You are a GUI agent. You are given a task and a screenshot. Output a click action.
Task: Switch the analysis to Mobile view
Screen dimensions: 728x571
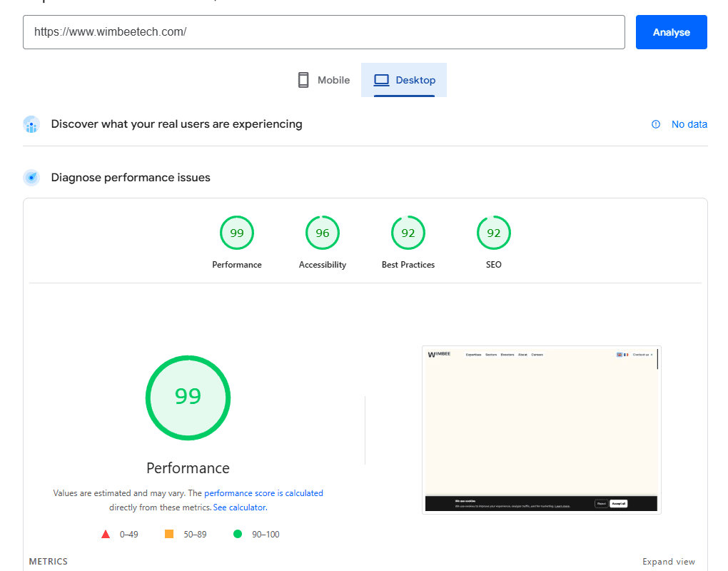point(323,80)
